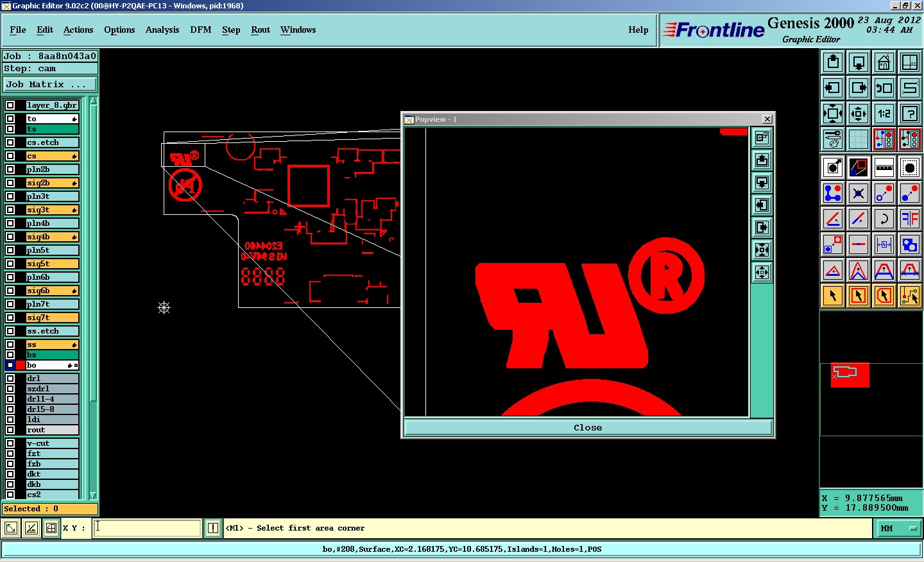The image size is (924, 562).
Task: Select the plain black arrow pointer tool
Action: point(833,296)
